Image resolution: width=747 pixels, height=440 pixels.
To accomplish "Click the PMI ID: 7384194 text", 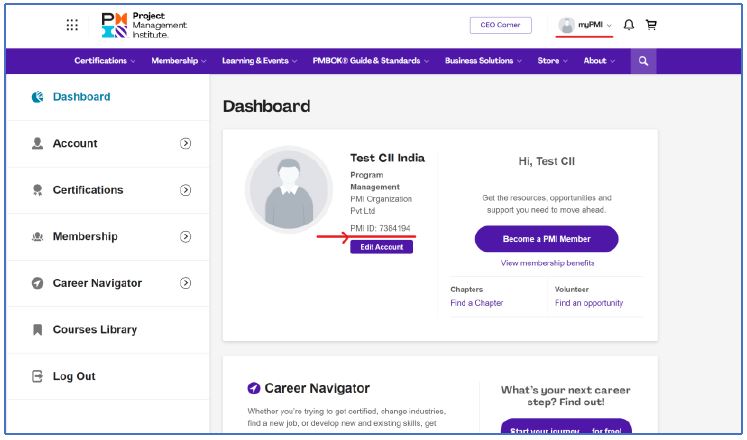I will click(380, 229).
